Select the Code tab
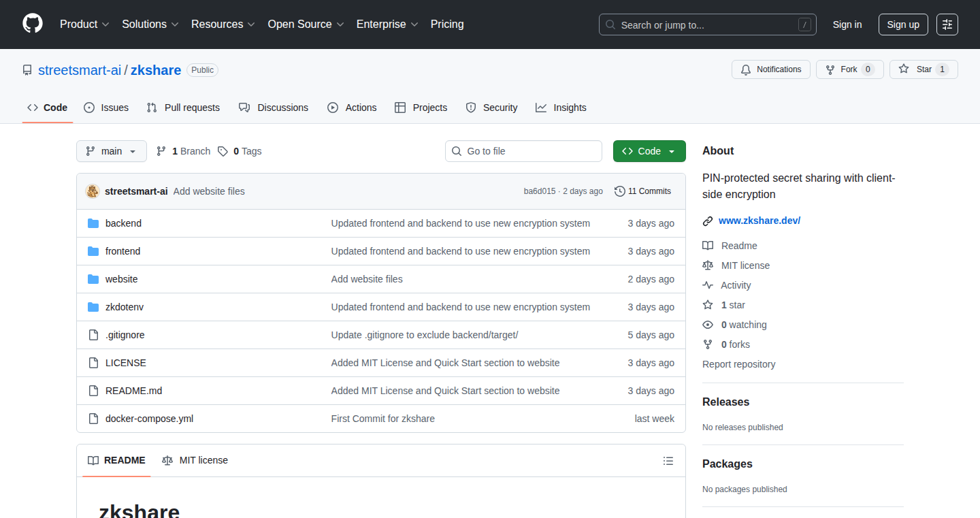 click(x=48, y=108)
